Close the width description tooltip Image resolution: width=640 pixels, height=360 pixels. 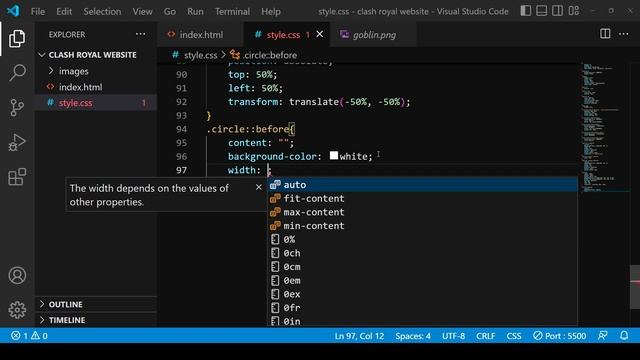coord(258,187)
